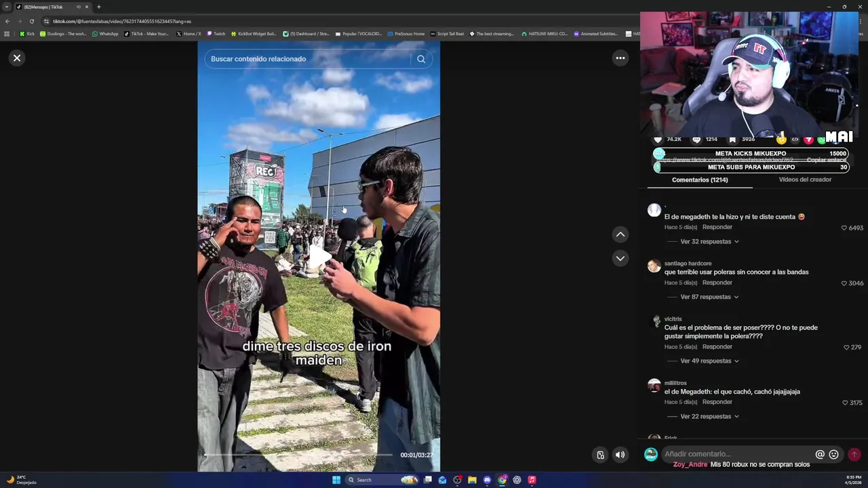Open the Animated Subtitles bookmark

(x=596, y=34)
